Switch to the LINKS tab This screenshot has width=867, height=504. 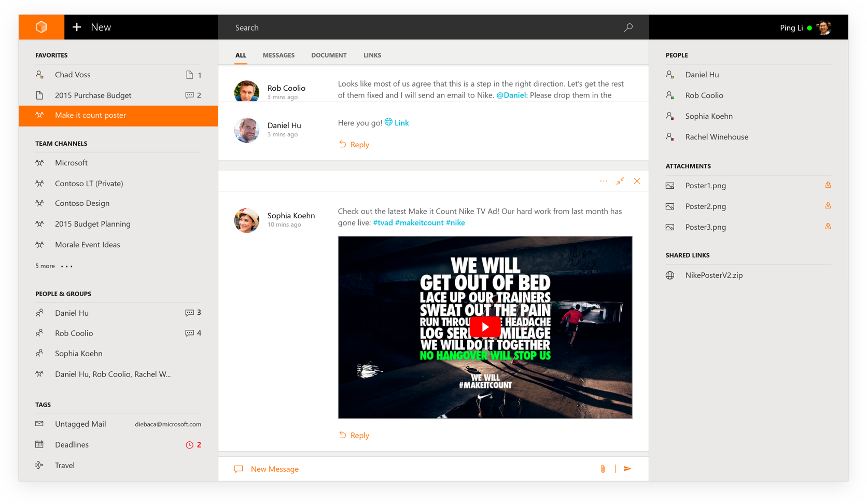[x=372, y=55]
